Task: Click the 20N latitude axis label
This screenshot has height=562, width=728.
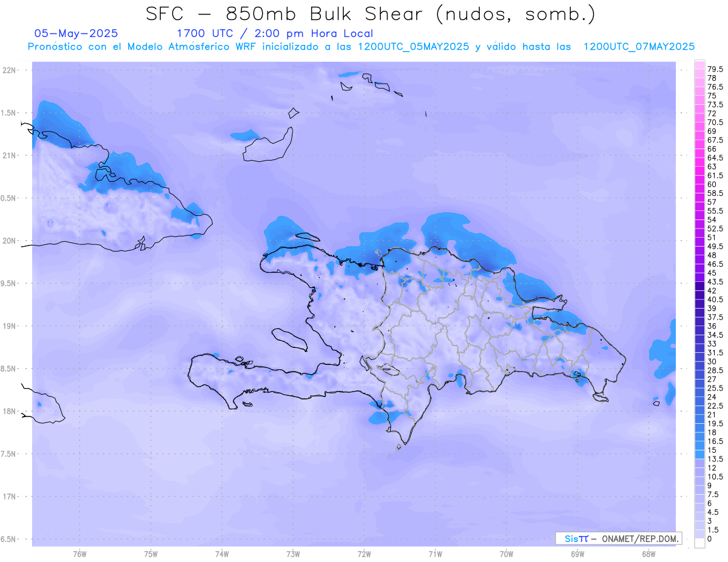Action: pos(10,241)
